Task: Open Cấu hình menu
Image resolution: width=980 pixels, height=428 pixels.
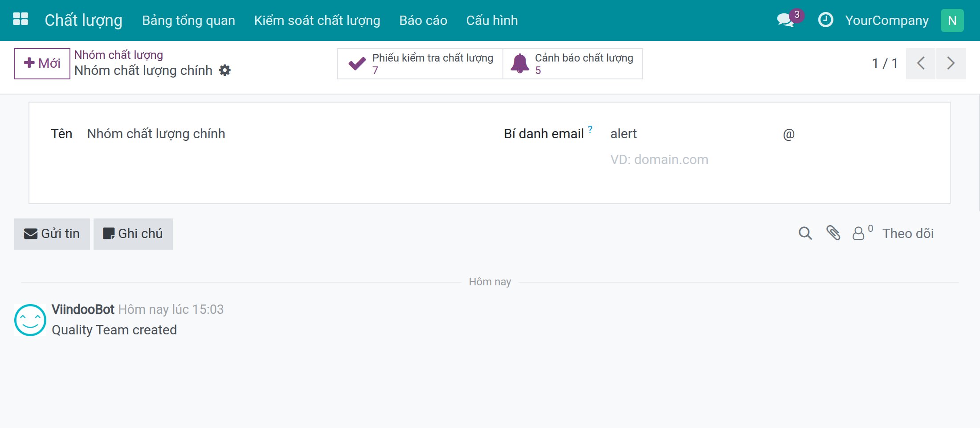Action: click(x=492, y=21)
